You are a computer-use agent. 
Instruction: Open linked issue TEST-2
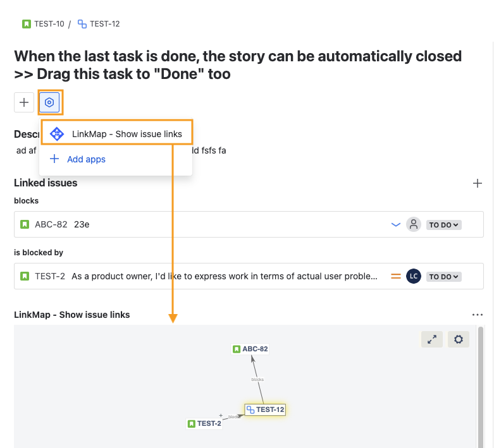(50, 276)
